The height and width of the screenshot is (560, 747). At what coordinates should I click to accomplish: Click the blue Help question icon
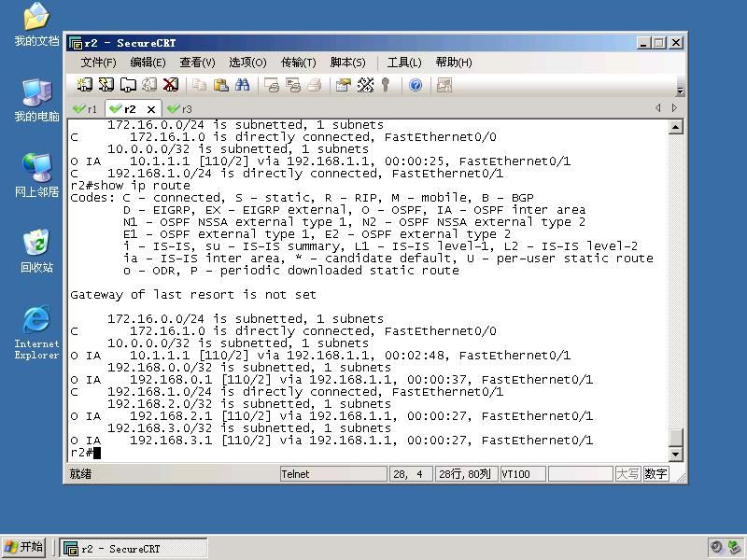pos(416,85)
